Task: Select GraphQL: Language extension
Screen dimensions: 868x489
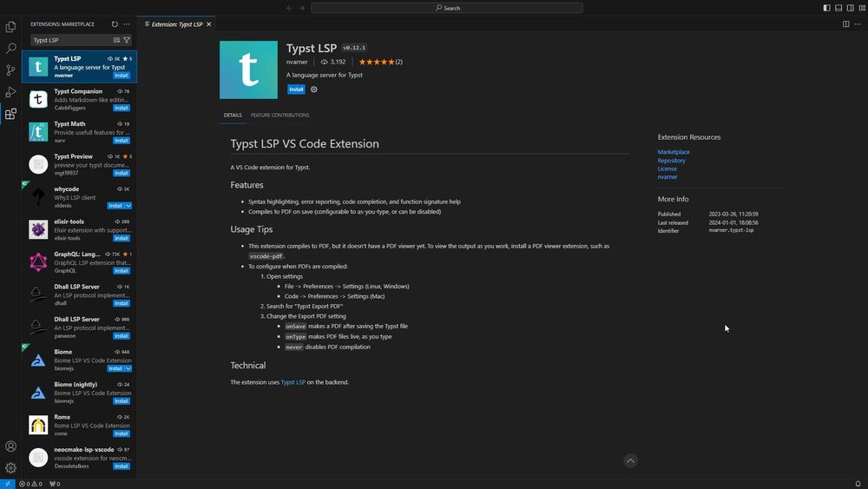Action: [x=79, y=262]
